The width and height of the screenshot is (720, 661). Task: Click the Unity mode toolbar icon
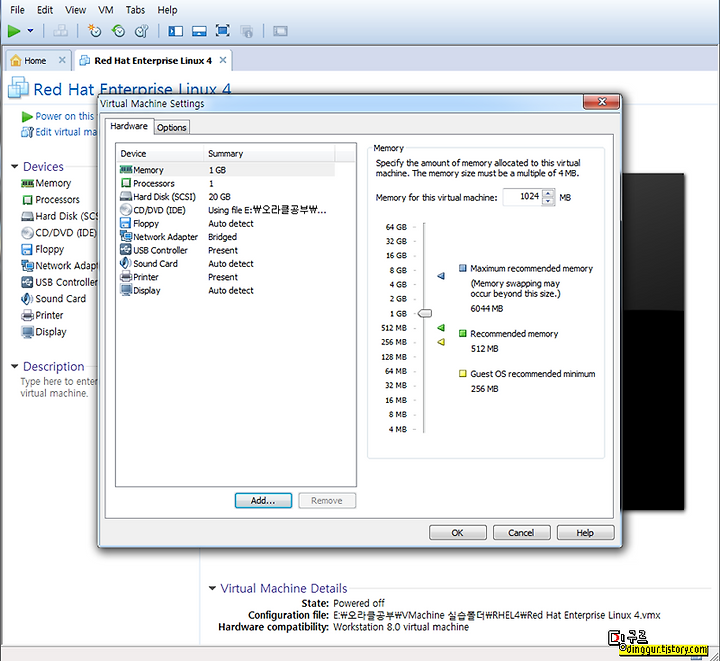(247, 31)
